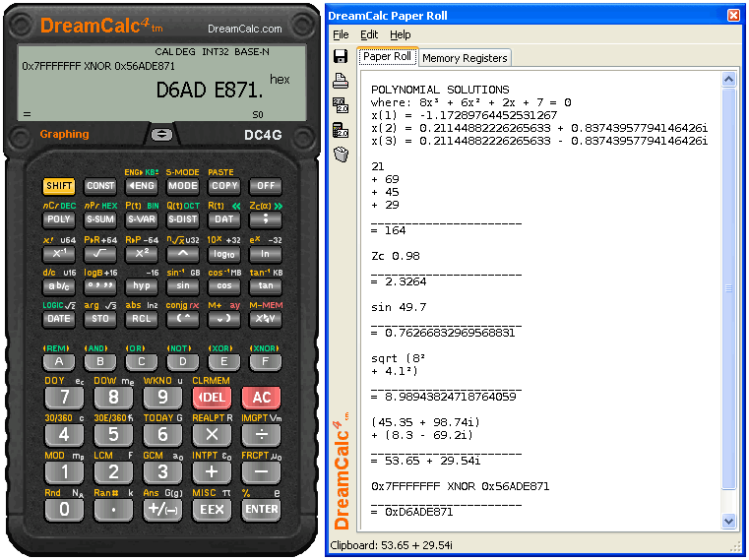
Task: Click the plus key
Action: (212, 471)
